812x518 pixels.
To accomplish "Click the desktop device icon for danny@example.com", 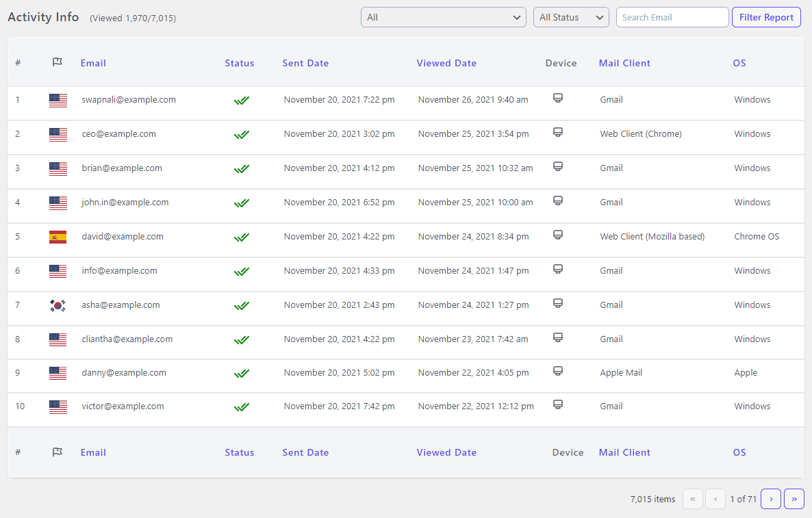I will [x=558, y=370].
